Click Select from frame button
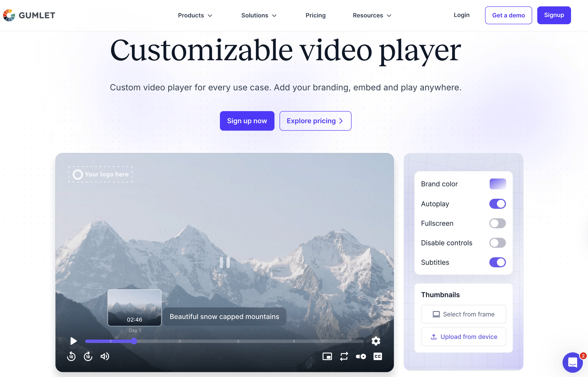 coord(463,314)
